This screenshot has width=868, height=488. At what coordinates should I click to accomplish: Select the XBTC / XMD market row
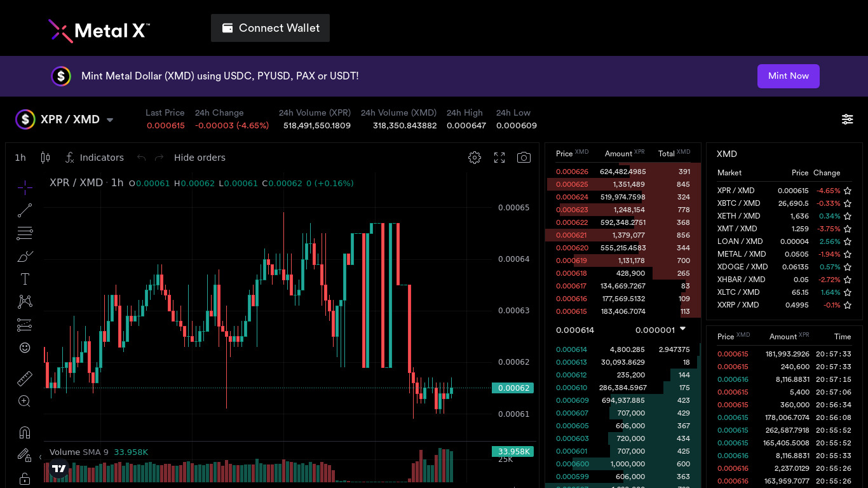point(784,203)
